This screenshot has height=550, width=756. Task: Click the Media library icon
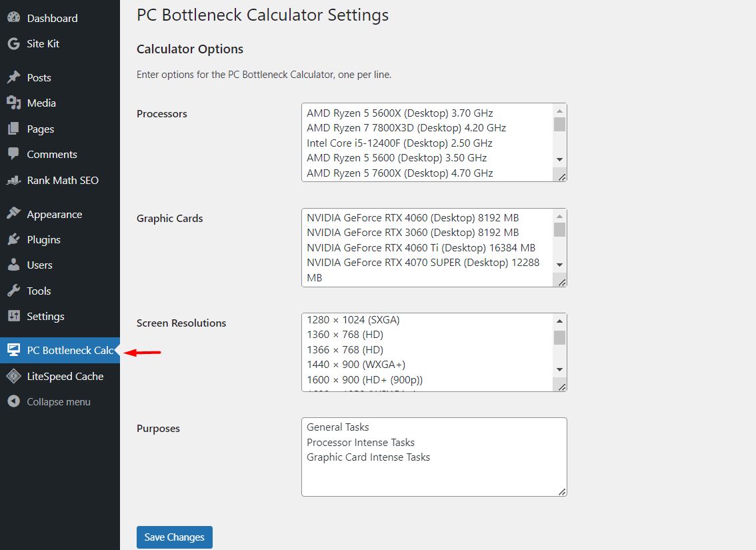coord(13,103)
